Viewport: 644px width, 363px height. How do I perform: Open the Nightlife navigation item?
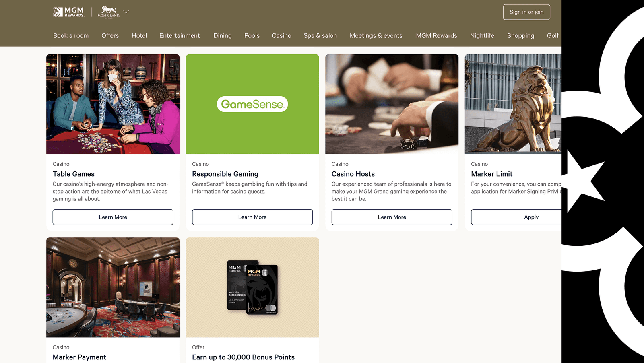click(482, 35)
